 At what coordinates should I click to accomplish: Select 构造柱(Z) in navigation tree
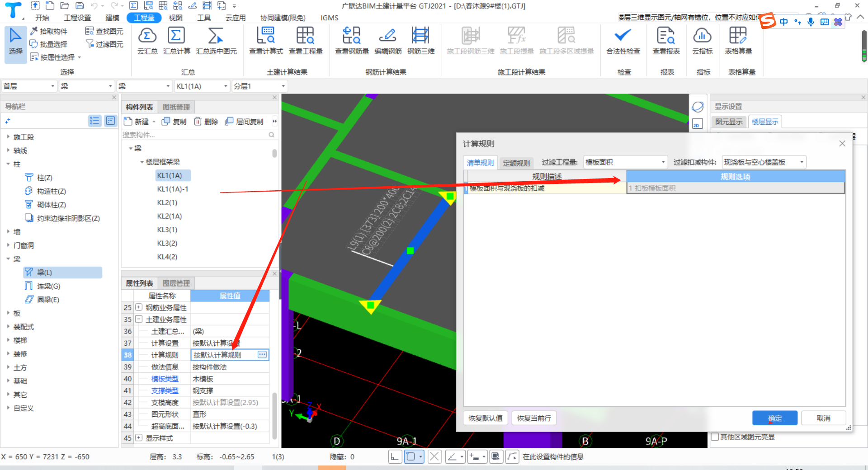tap(52, 191)
